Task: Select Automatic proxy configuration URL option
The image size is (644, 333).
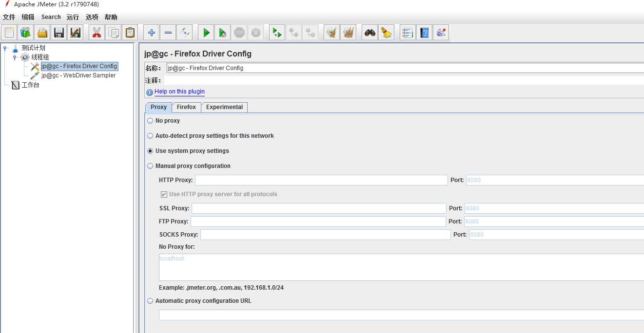Action: 150,301
